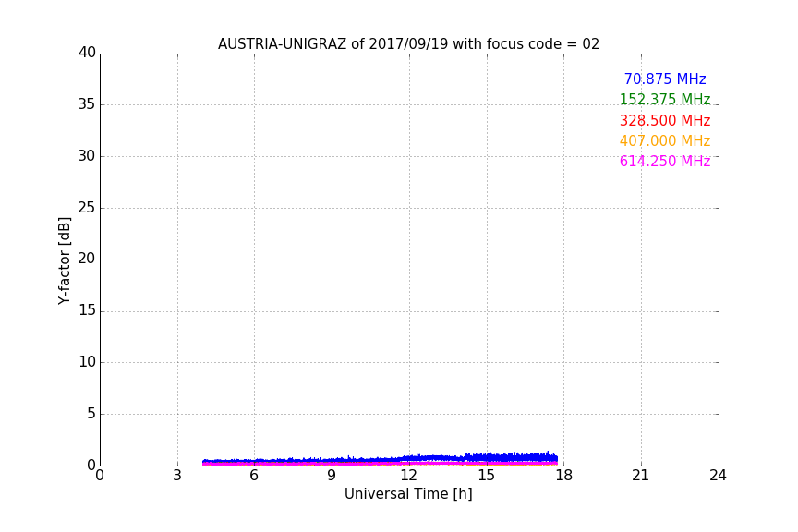Click the y-axis tick label 25
This screenshot has height=532, width=798.
(87, 207)
